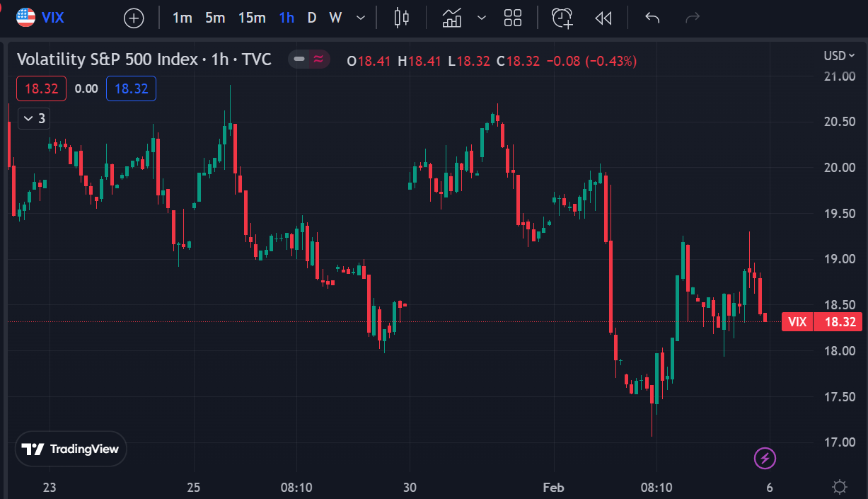
Task: Open the layout grid templates icon
Action: pos(513,18)
